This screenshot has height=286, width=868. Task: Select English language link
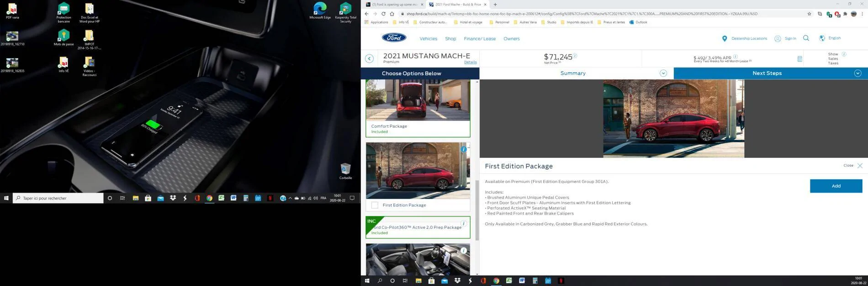coord(834,38)
